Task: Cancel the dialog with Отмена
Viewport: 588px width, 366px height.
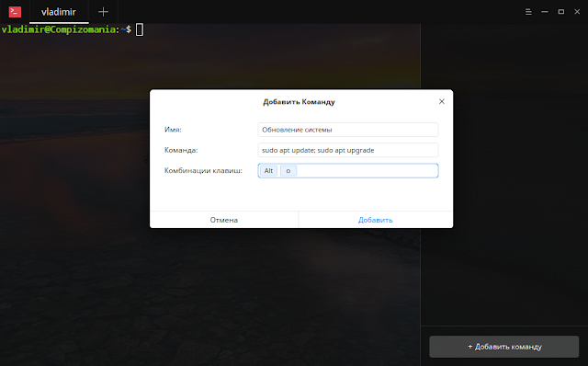Action: click(x=224, y=220)
